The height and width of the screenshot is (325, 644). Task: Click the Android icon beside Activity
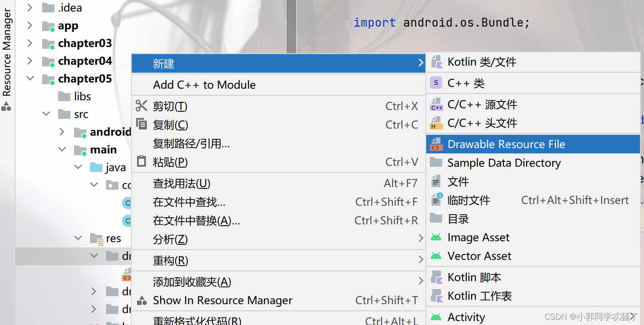coord(436,317)
